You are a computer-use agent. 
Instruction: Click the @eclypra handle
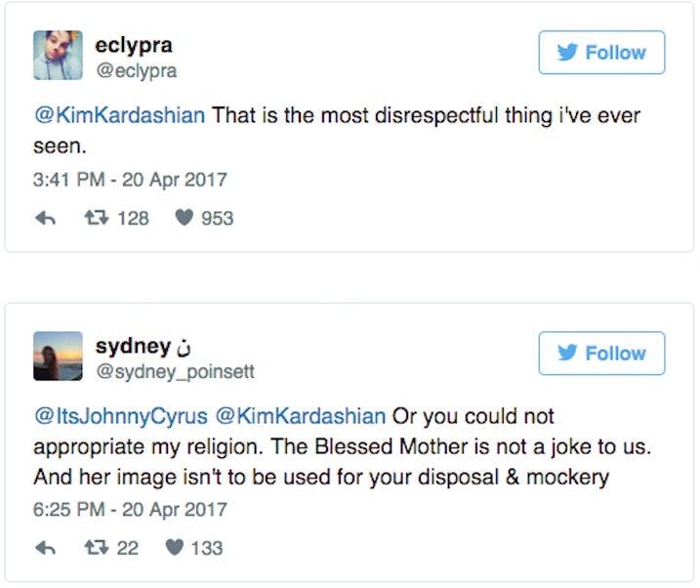coord(136,70)
